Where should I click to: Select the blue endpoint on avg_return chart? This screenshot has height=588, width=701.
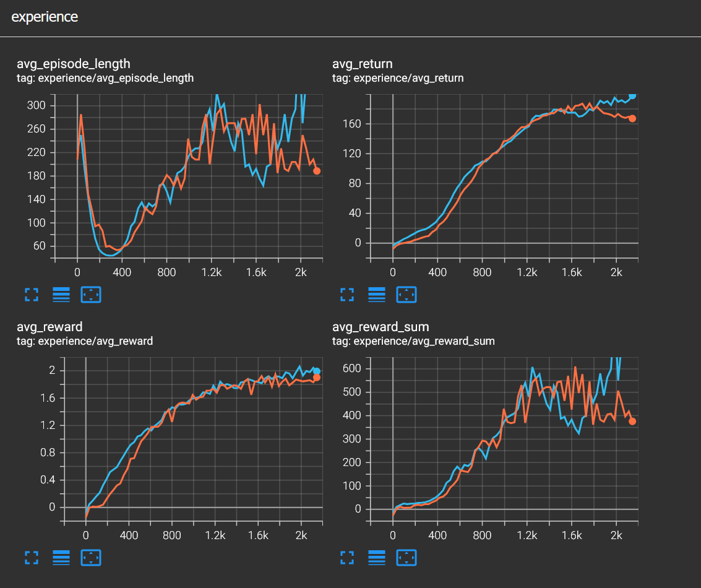[x=632, y=96]
